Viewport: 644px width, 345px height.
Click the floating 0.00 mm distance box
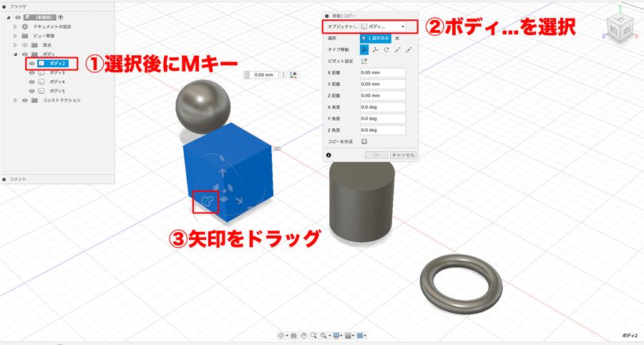tap(263, 74)
